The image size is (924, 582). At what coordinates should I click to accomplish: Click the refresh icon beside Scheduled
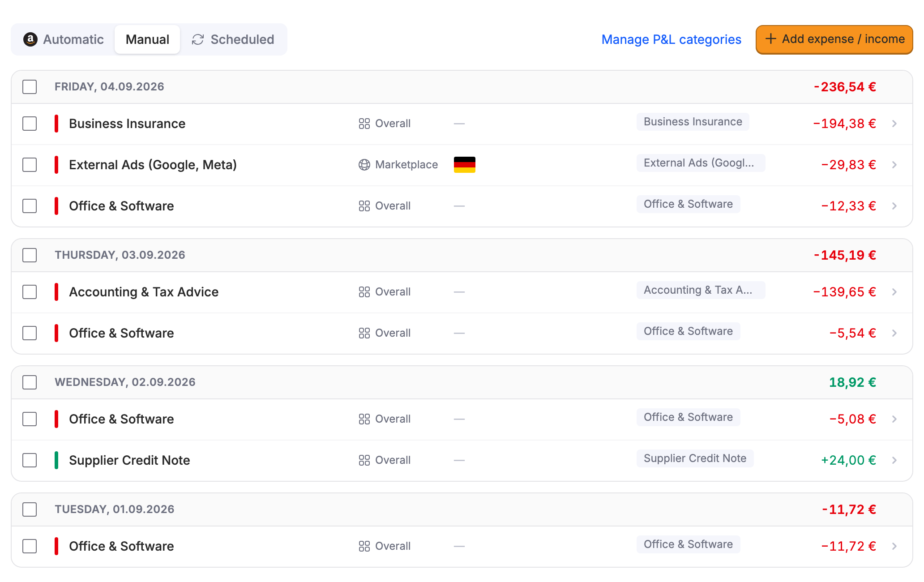click(x=198, y=39)
